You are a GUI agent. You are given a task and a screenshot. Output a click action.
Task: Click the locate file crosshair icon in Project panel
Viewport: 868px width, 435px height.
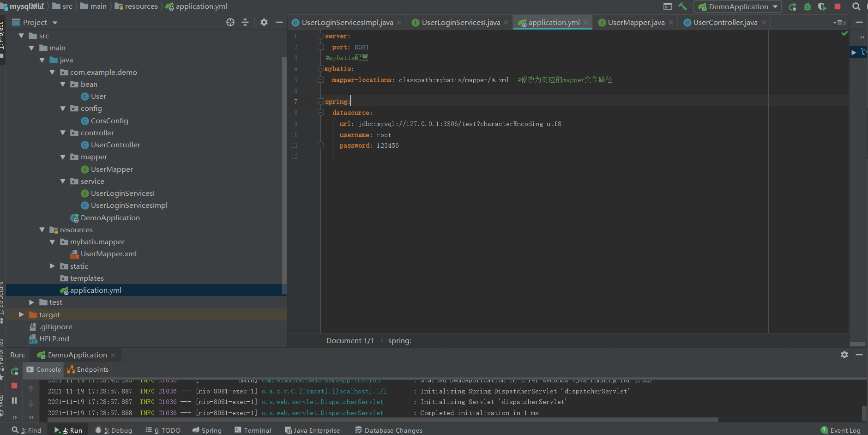[230, 22]
